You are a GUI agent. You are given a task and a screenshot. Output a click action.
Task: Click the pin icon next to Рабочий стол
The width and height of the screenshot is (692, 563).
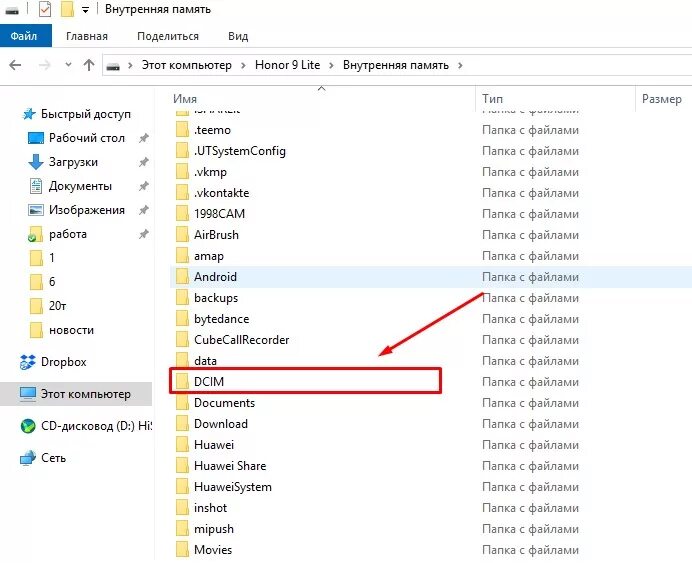click(x=143, y=139)
